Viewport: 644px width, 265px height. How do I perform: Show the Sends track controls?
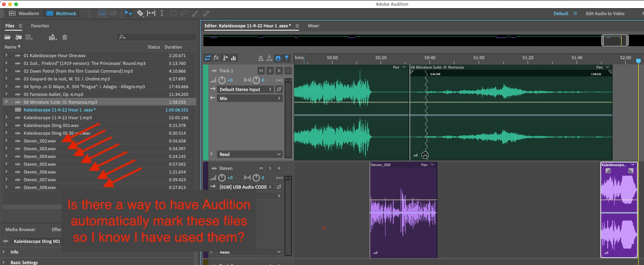225,58
